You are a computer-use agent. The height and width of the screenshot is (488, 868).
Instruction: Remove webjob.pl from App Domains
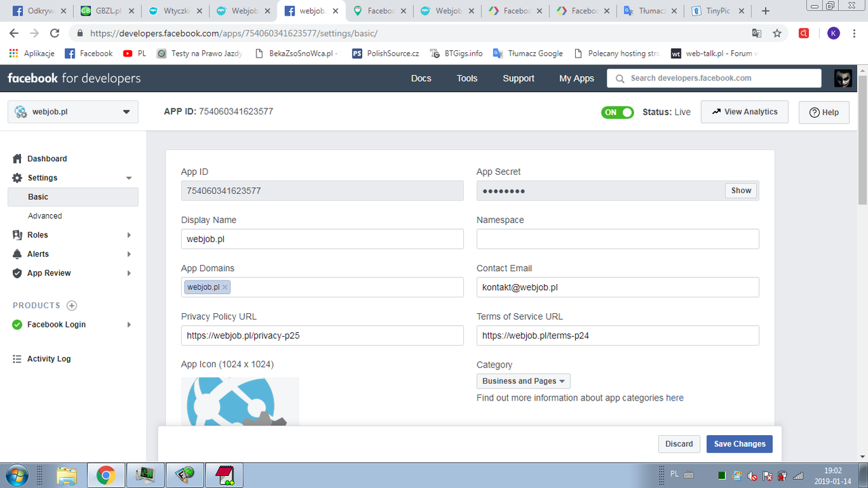(225, 287)
